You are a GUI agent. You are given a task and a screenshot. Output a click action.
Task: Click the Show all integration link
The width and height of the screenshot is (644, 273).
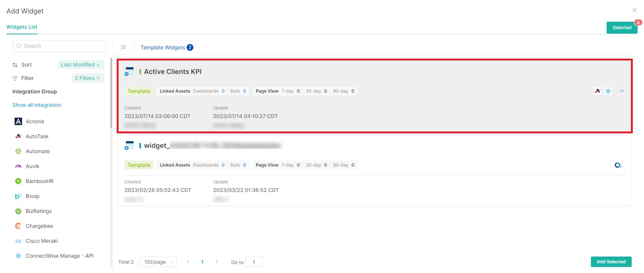(37, 105)
